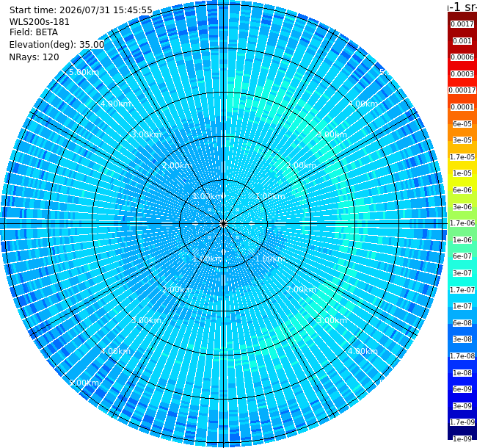Select the 0.0003 red colorbar swatch
The height and width of the screenshot is (448, 477).
coord(462,74)
